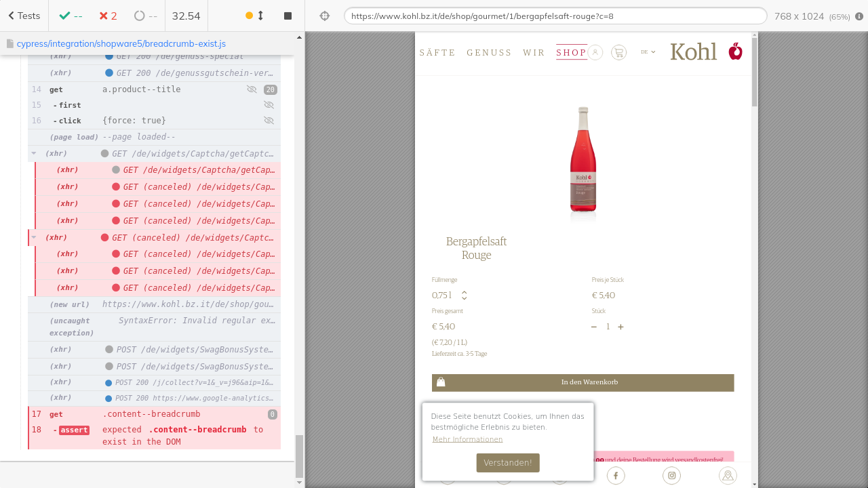This screenshot has height=488, width=868.
Task: Click the Facebook icon in footer
Action: (x=616, y=476)
